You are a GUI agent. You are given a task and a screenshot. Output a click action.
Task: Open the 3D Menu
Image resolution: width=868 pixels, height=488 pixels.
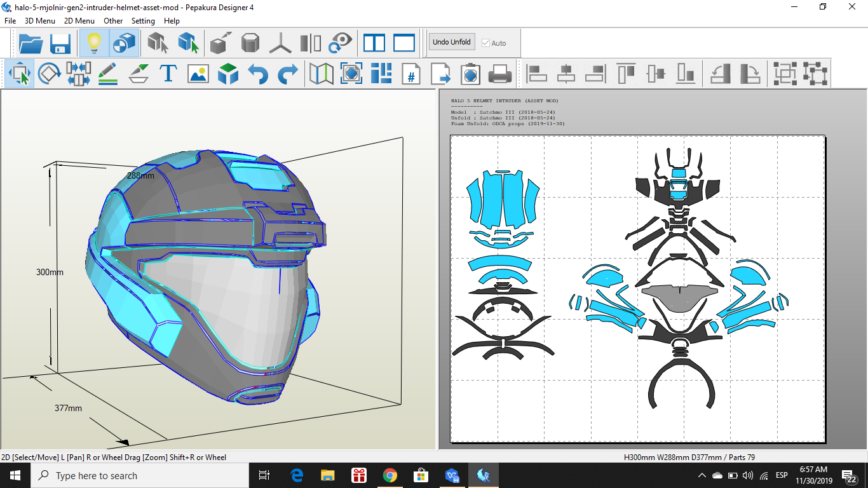coord(40,21)
